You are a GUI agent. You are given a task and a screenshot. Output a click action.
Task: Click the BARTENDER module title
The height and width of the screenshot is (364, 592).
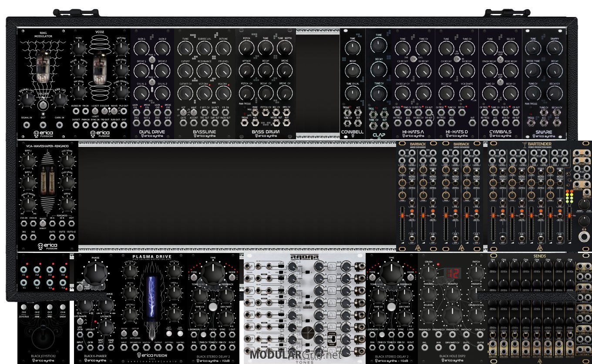click(540, 143)
